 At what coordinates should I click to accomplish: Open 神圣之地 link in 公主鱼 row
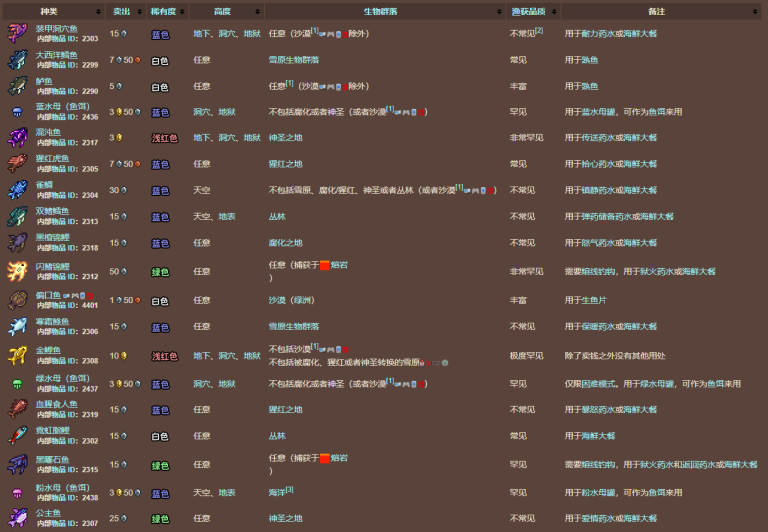[286, 518]
